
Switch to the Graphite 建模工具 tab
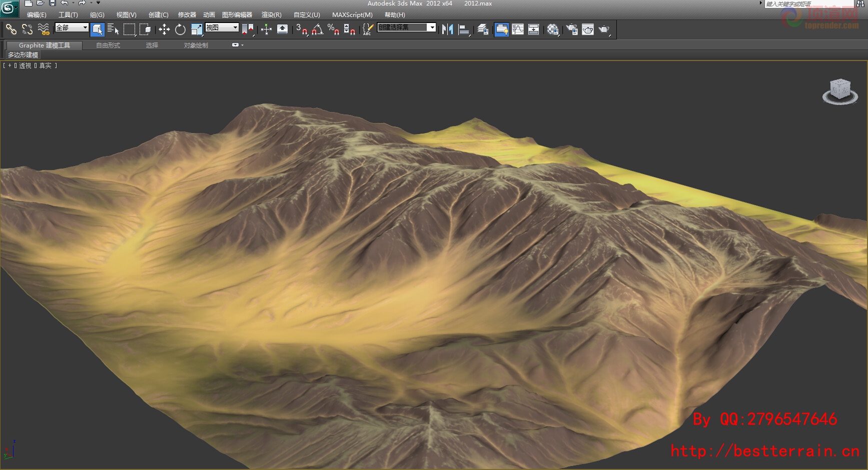(x=44, y=45)
